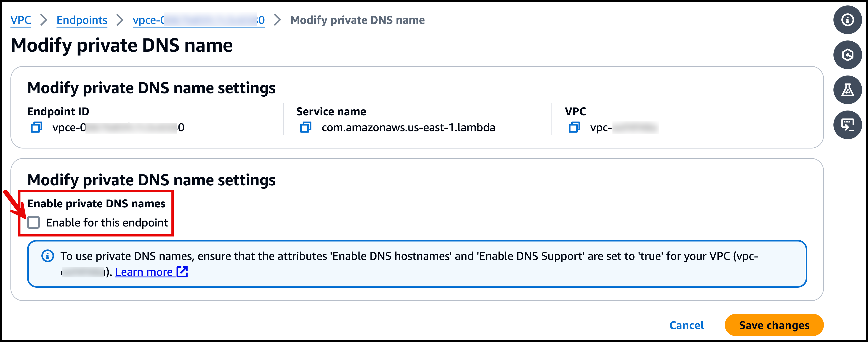Open the hexagon assistant icon in sidebar
The image size is (868, 342).
(x=848, y=55)
